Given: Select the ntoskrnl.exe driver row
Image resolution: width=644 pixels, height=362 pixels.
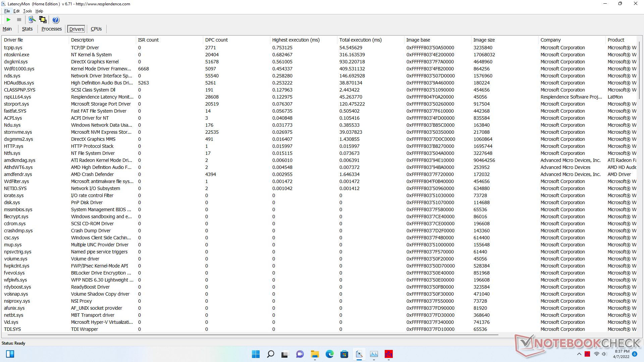Looking at the screenshot, I should pyautogui.click(x=319, y=55).
